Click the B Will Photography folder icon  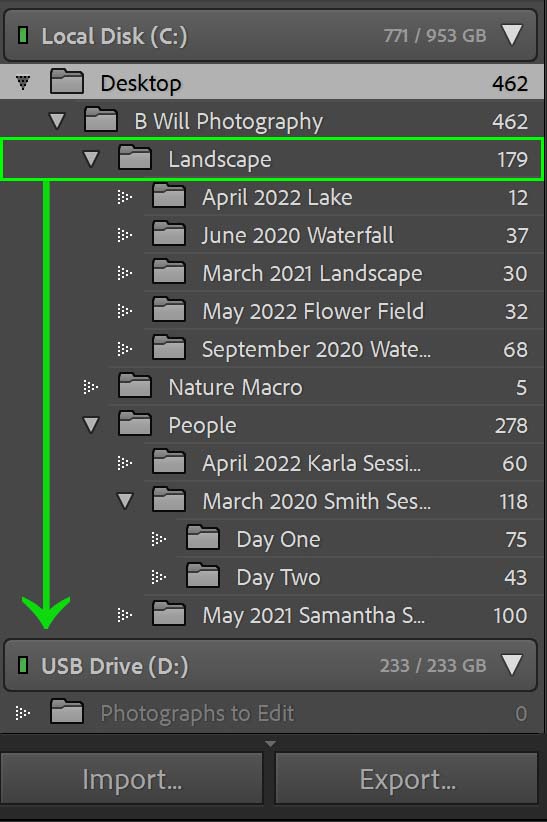click(101, 120)
